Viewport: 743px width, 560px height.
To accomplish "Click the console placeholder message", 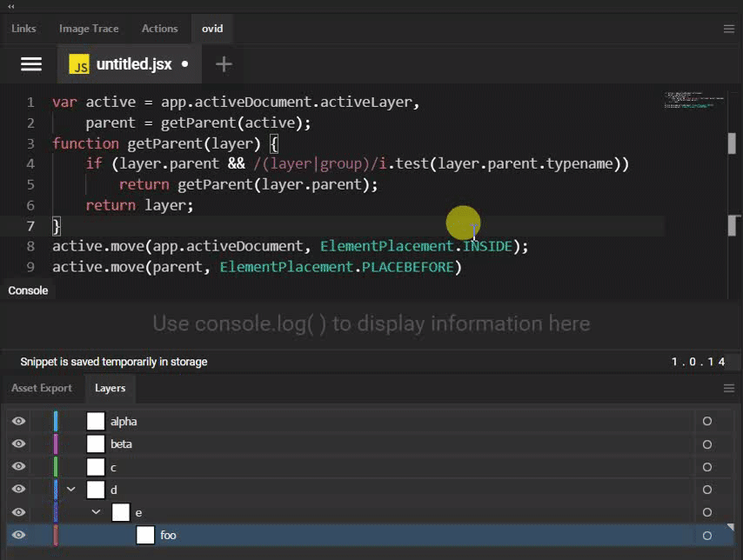I will (371, 324).
